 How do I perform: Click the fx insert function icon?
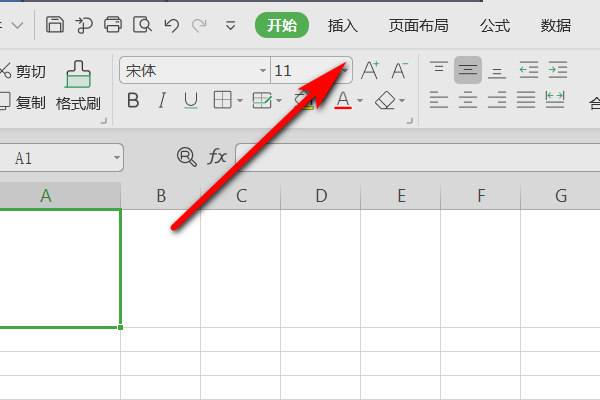click(217, 157)
